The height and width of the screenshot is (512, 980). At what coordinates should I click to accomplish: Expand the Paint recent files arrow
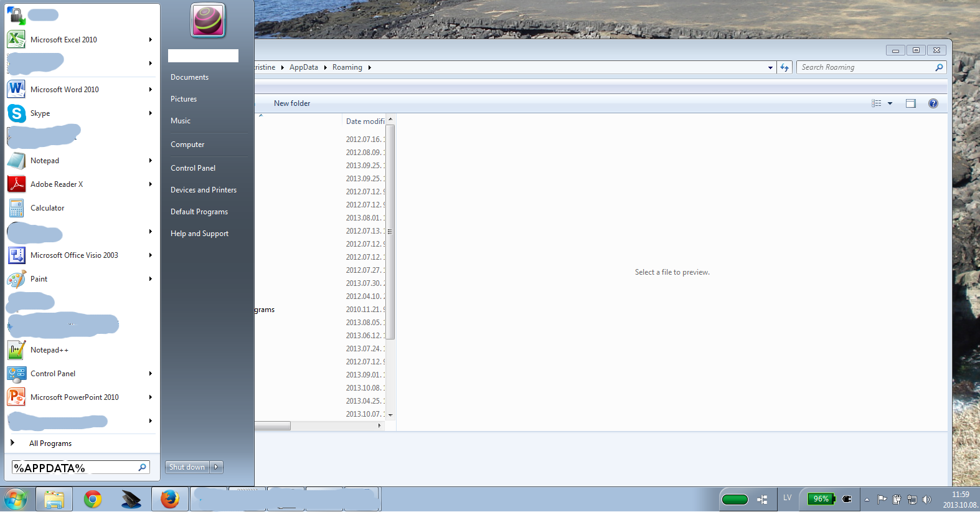150,279
